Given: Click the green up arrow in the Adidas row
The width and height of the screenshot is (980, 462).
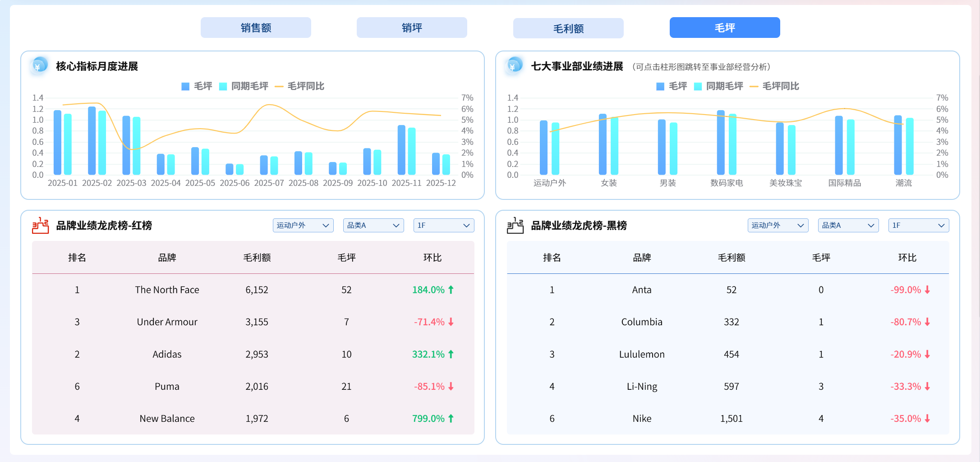Looking at the screenshot, I should pos(451,354).
